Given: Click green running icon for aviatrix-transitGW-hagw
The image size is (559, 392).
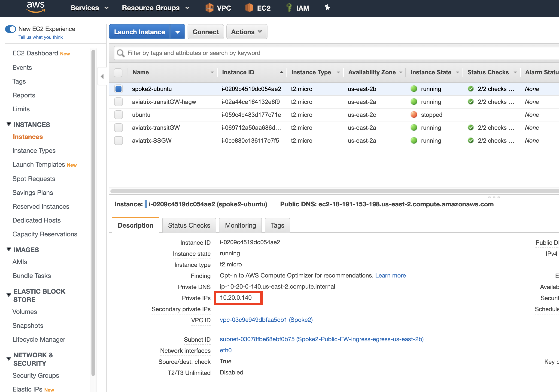Looking at the screenshot, I should [x=414, y=102].
